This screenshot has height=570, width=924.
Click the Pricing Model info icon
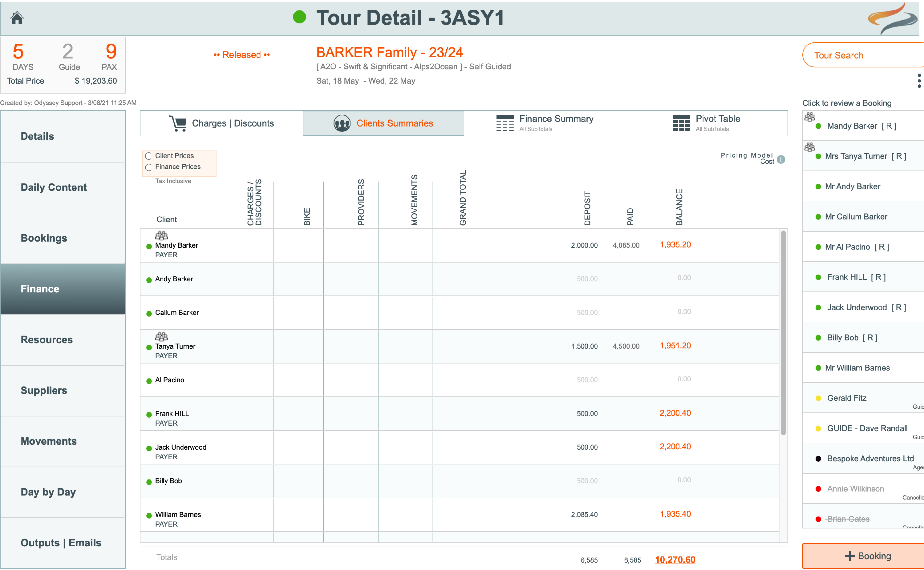coord(781,159)
